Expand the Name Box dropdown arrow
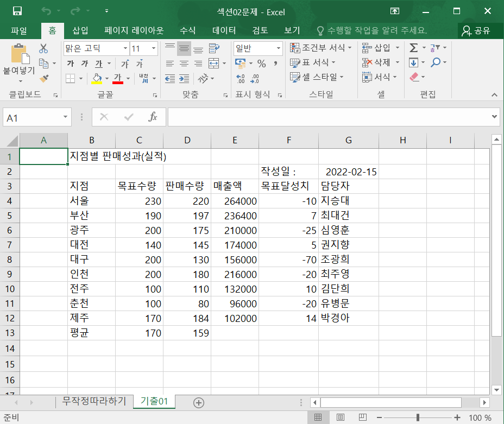The height and width of the screenshot is (424, 504). pyautogui.click(x=65, y=117)
